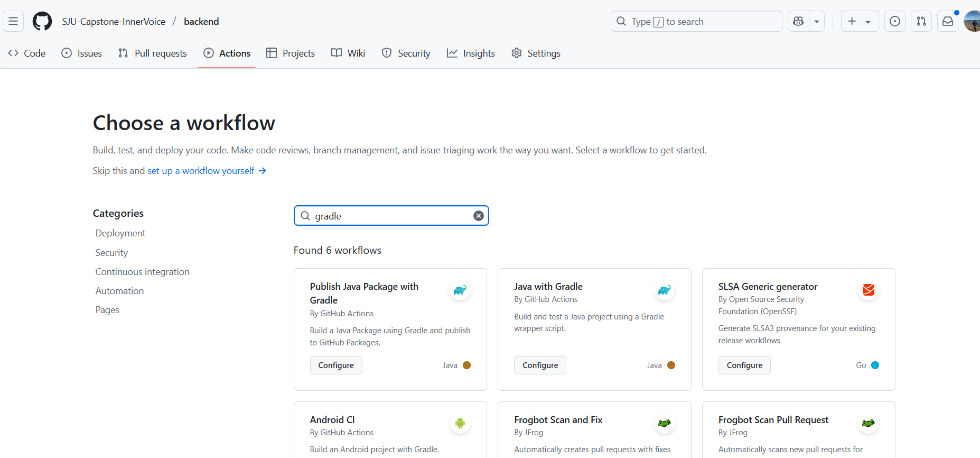Select Automation category
Image resolution: width=980 pixels, height=458 pixels.
pos(119,291)
